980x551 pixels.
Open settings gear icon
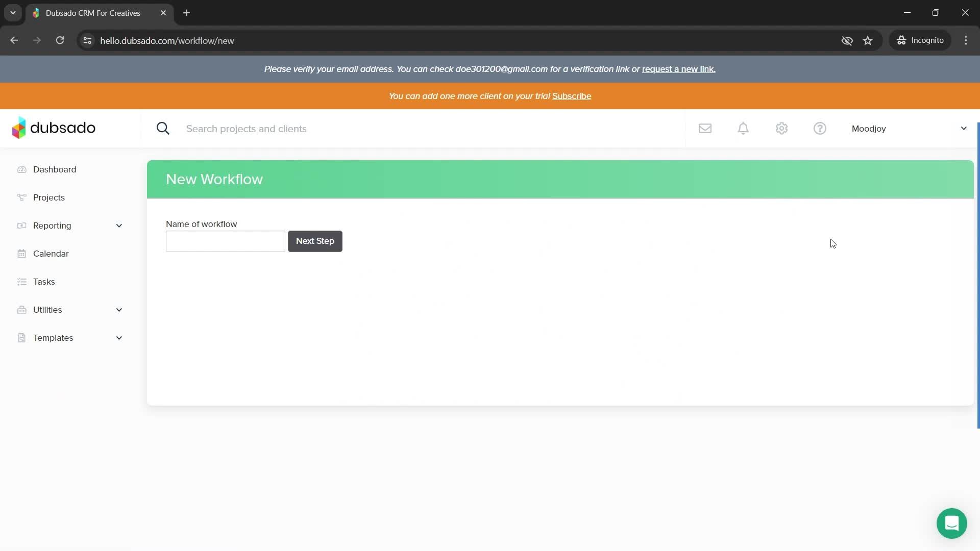[781, 129]
